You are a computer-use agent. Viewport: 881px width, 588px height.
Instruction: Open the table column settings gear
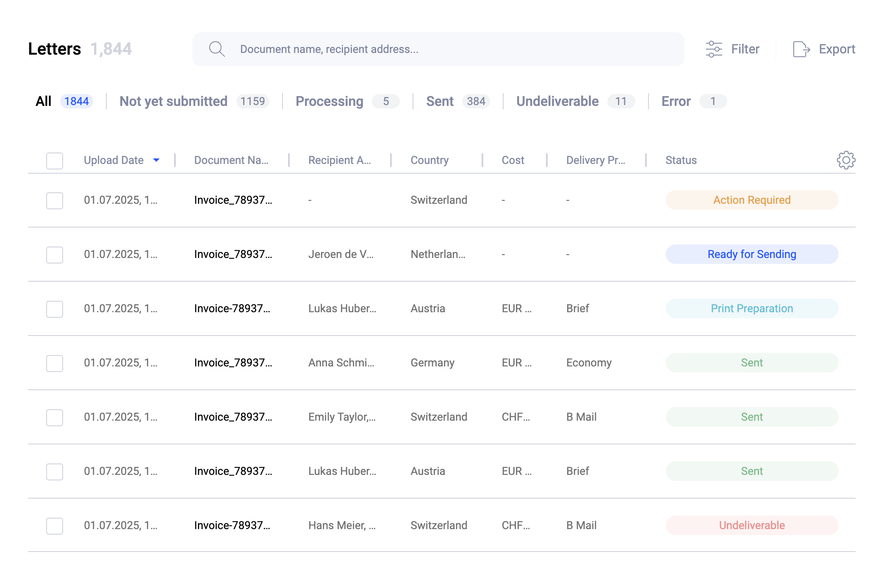pyautogui.click(x=845, y=160)
